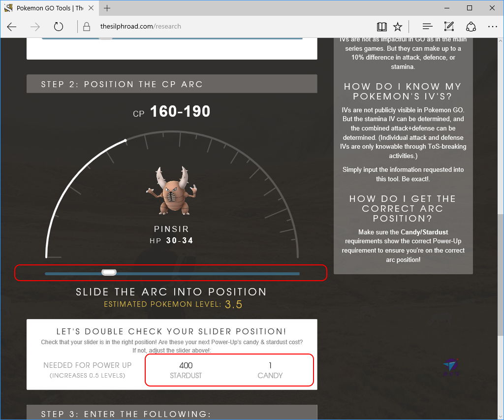The image size is (504, 420).
Task: Add page to favorites star
Action: 398,27
